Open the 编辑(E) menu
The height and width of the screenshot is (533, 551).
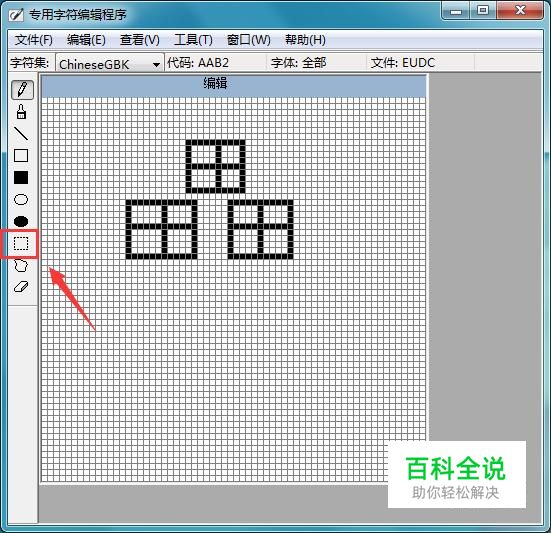point(86,40)
